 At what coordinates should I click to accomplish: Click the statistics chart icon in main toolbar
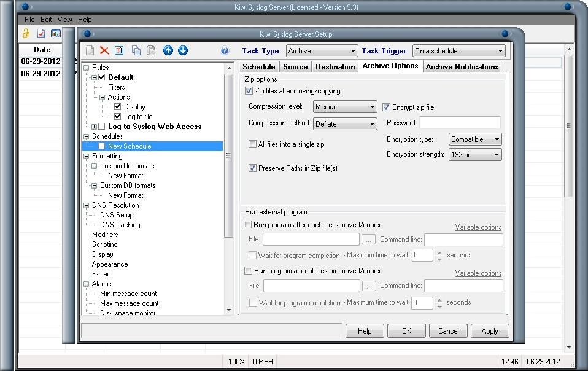[56, 34]
